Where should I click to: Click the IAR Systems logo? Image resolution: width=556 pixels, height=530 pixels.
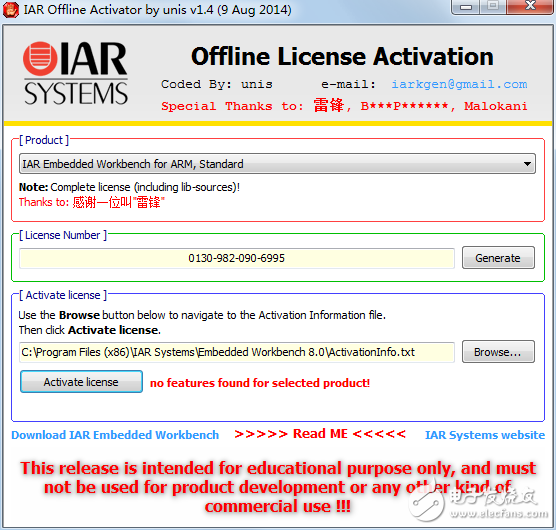pos(75,73)
